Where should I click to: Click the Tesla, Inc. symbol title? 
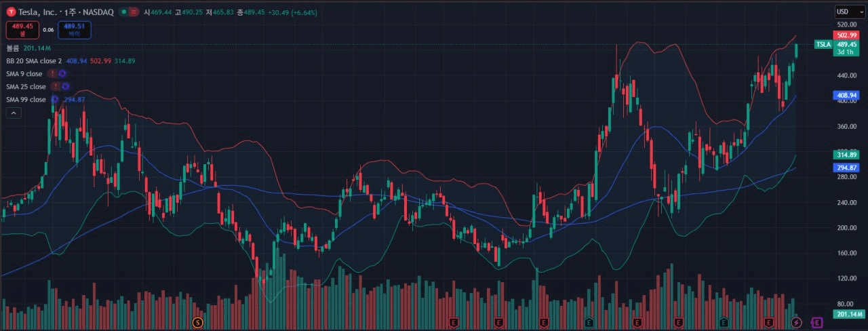pyautogui.click(x=37, y=12)
